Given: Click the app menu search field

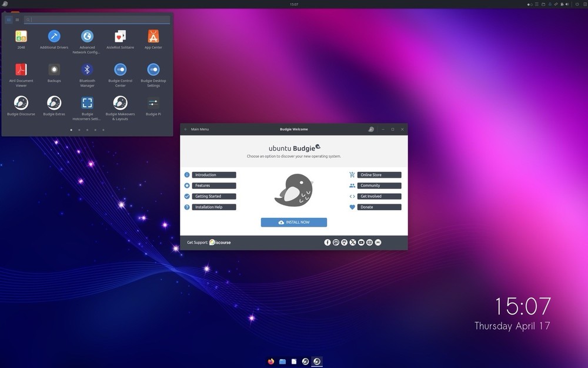Looking at the screenshot, I should tap(97, 19).
